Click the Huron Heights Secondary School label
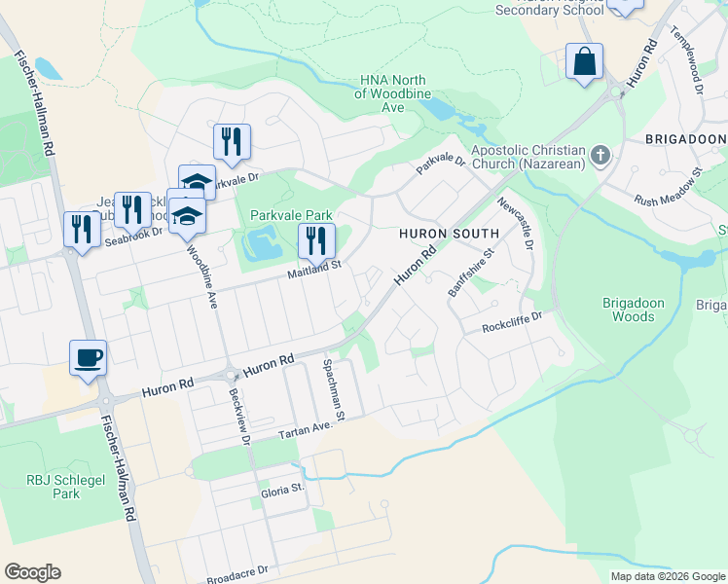The height and width of the screenshot is (584, 728). [x=550, y=8]
